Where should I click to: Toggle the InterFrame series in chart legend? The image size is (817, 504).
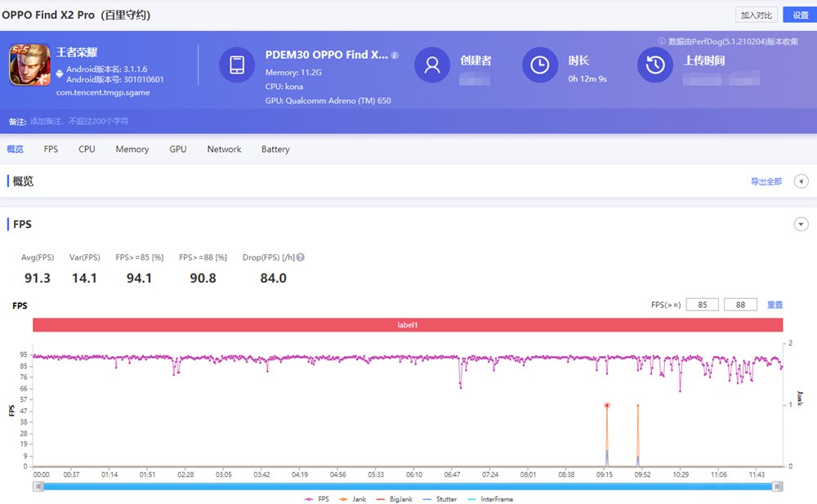(x=490, y=499)
